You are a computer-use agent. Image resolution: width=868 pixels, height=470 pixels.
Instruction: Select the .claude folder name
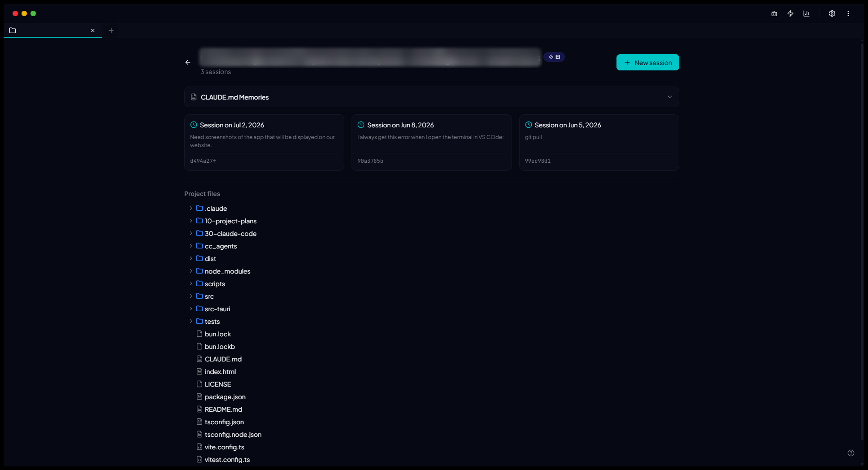click(216, 209)
